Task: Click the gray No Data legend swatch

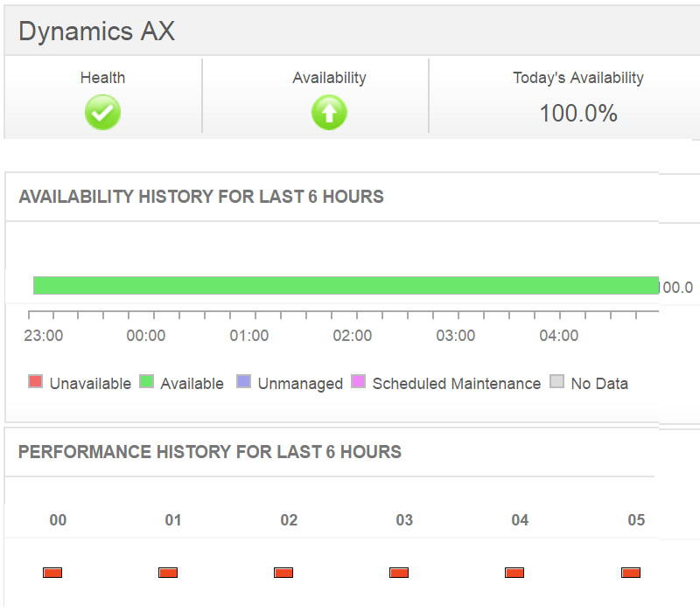Action: pyautogui.click(x=556, y=381)
